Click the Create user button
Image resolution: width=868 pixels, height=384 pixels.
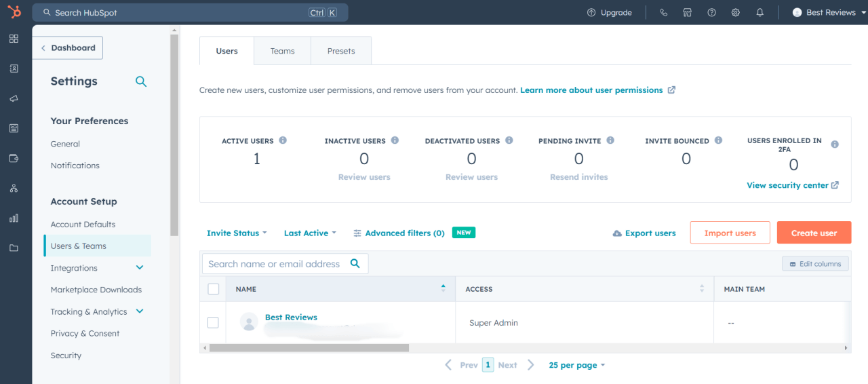pos(814,233)
